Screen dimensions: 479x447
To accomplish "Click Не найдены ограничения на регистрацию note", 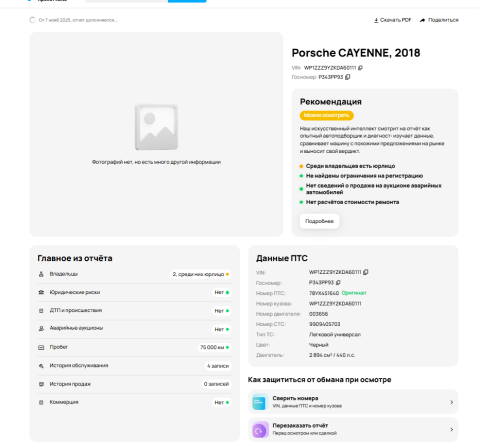I will coord(364,176).
